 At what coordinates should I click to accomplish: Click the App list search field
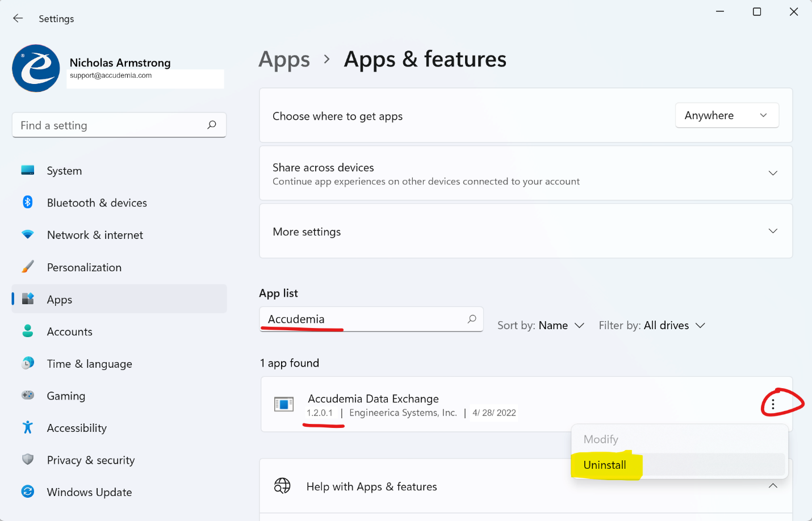[x=363, y=319]
